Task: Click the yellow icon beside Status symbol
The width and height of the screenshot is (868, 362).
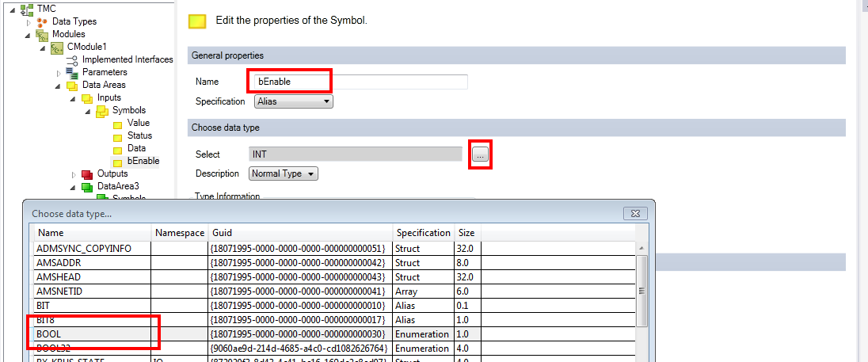Action: (117, 136)
